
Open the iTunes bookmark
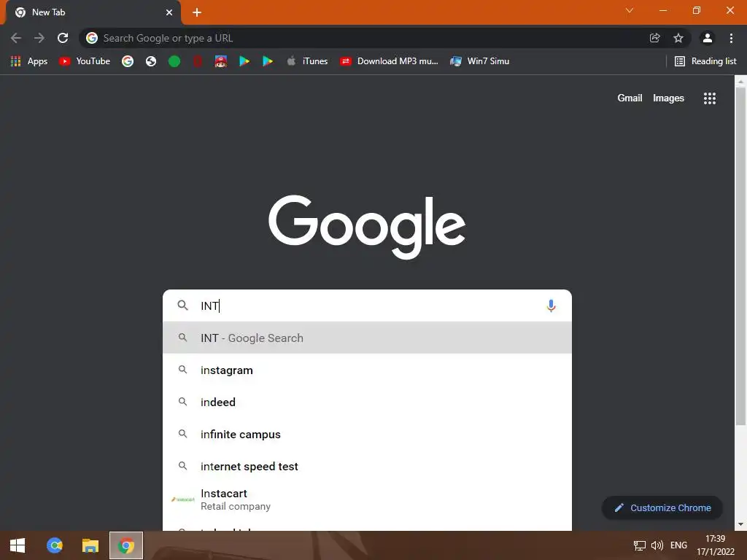click(x=307, y=61)
